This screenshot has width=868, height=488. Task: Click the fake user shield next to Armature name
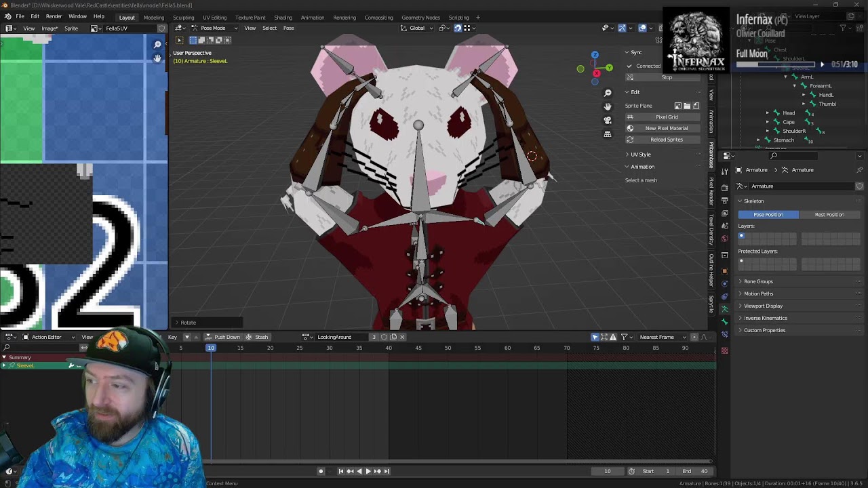[859, 186]
